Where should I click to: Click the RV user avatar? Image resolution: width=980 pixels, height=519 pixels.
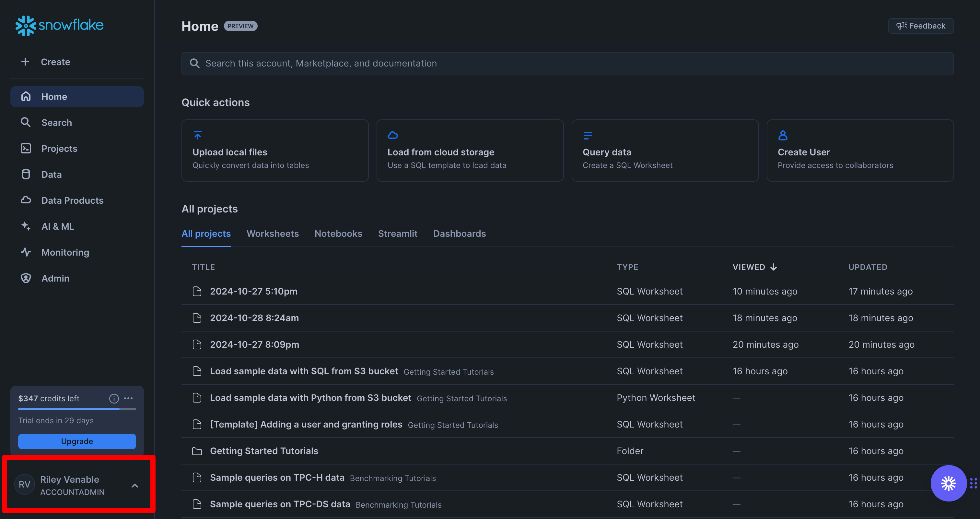pyautogui.click(x=24, y=484)
